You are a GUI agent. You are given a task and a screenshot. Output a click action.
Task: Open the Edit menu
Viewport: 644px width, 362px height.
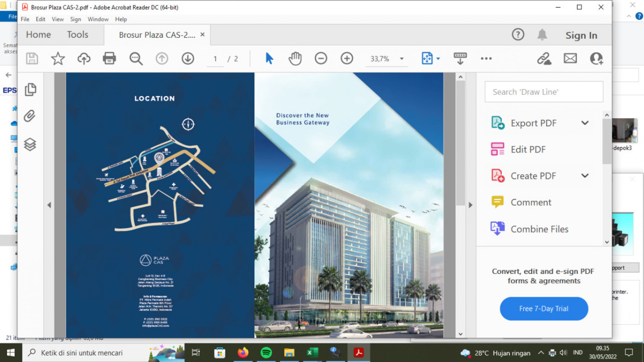pyautogui.click(x=40, y=19)
